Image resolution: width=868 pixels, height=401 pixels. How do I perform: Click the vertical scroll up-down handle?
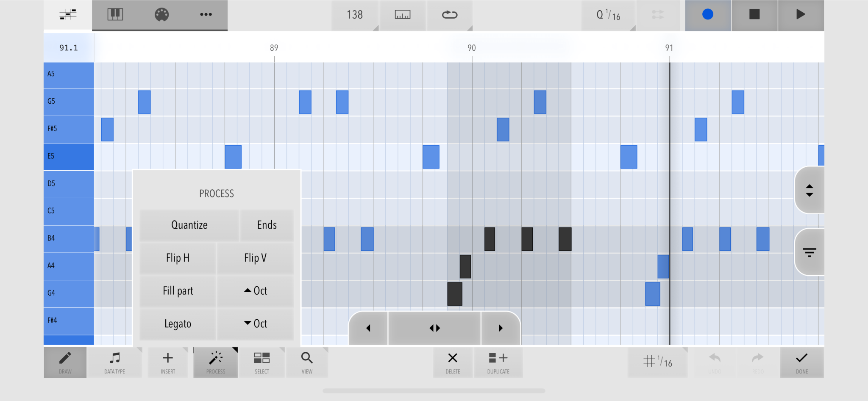(x=810, y=190)
